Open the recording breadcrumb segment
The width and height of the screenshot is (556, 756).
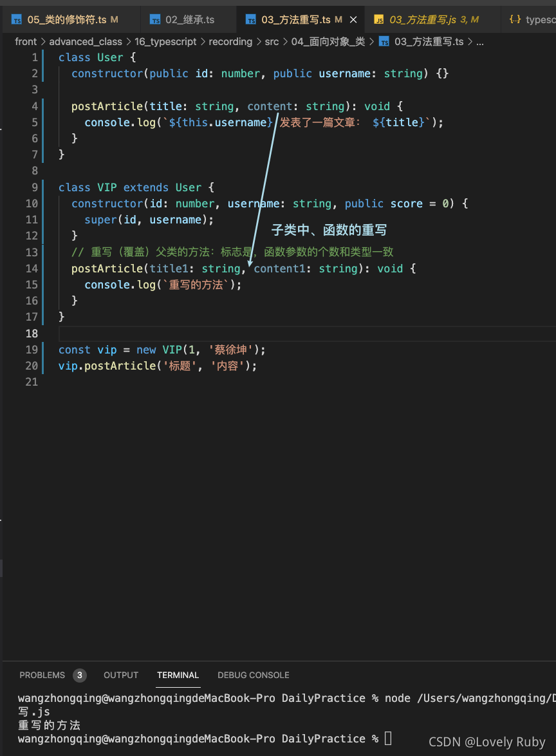(x=230, y=42)
